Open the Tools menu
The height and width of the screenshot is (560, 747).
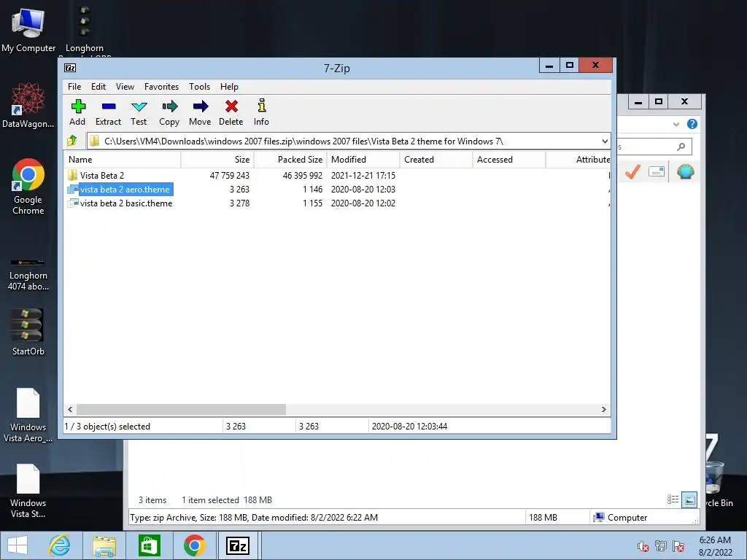point(199,87)
